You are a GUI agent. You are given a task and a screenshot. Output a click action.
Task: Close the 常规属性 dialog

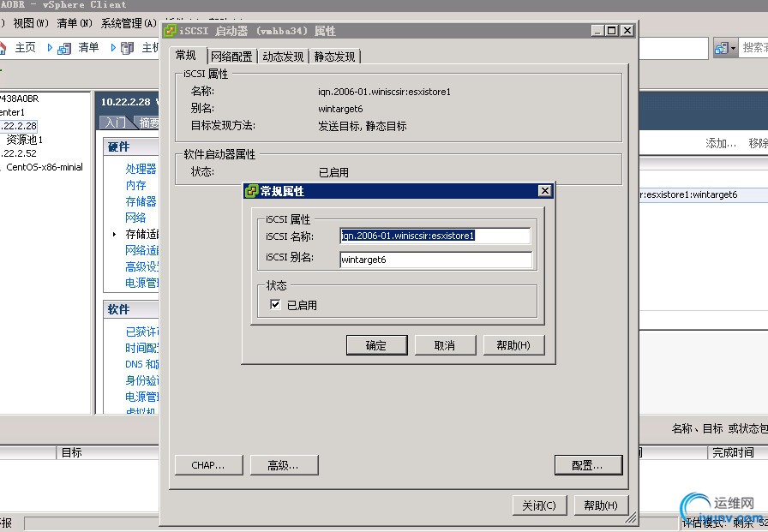pos(544,191)
